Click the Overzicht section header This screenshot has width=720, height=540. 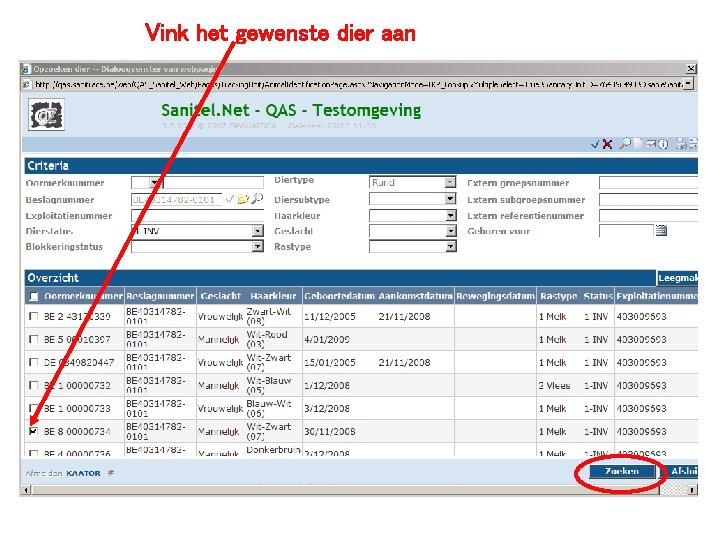(x=340, y=277)
